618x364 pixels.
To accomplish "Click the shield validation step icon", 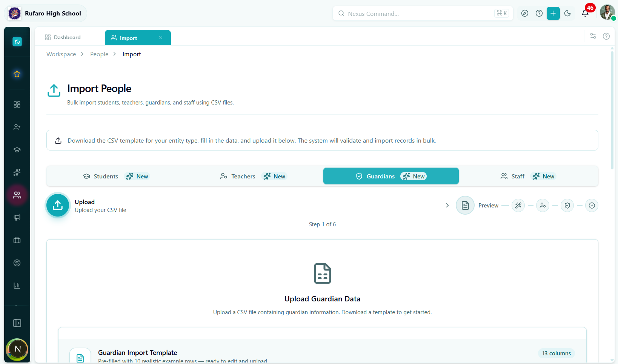I will click(567, 206).
